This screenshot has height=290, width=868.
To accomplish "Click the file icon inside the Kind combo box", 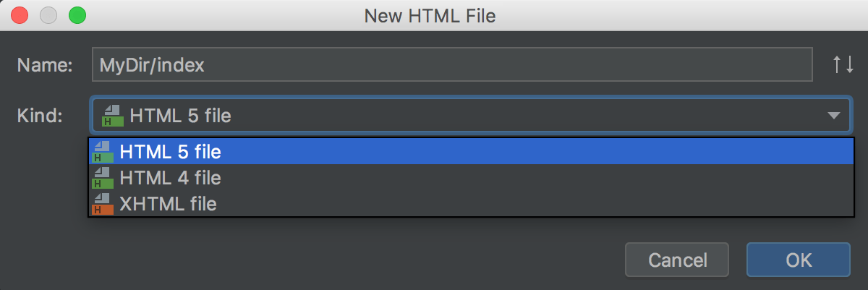I will coord(113,116).
